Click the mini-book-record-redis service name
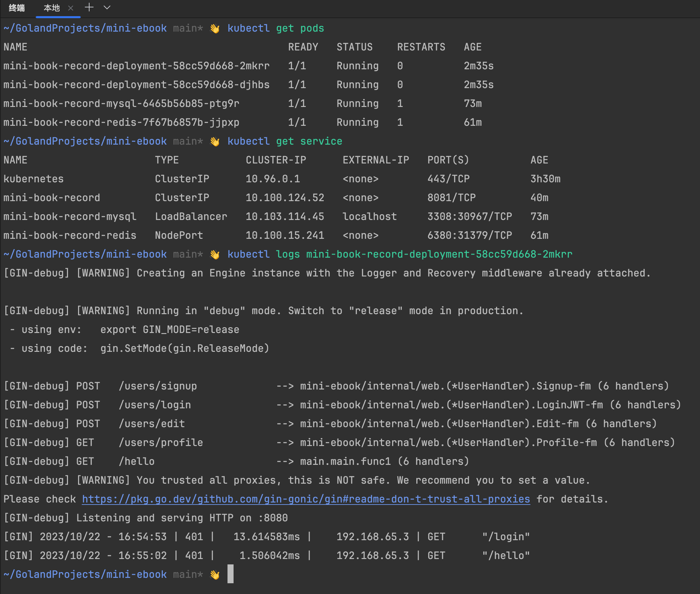The image size is (700, 594). (x=70, y=235)
